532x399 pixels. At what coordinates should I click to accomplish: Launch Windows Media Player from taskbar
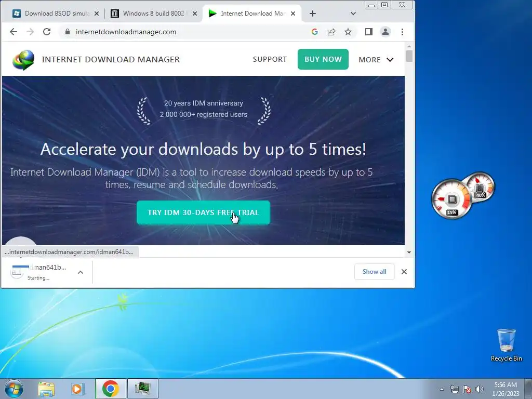click(x=78, y=389)
